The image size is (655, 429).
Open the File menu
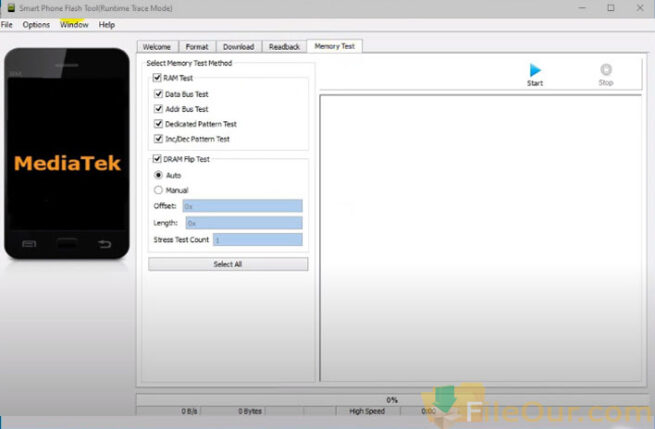click(7, 25)
